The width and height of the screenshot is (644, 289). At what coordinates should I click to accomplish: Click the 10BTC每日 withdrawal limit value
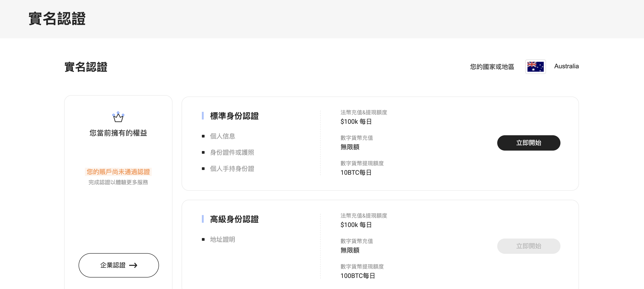pyautogui.click(x=356, y=172)
